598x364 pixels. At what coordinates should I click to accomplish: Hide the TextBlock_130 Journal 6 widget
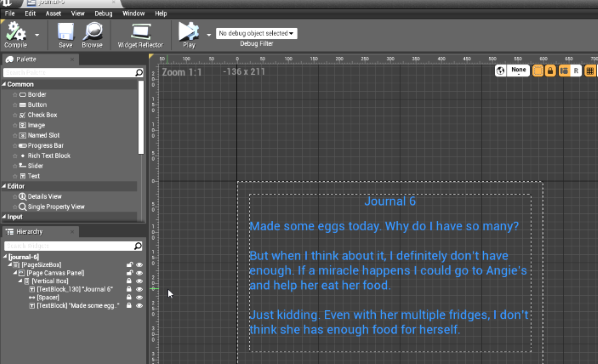pyautogui.click(x=140, y=290)
